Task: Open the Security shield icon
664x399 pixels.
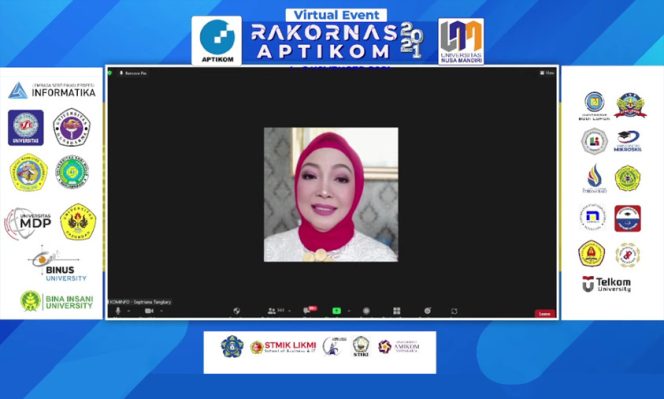Action: tap(237, 311)
